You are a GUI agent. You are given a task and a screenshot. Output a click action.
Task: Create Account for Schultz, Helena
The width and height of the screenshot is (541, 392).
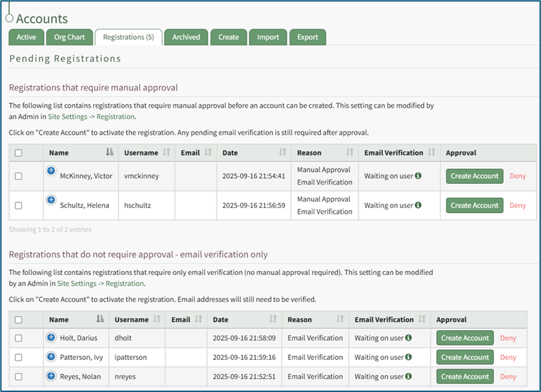coord(475,205)
